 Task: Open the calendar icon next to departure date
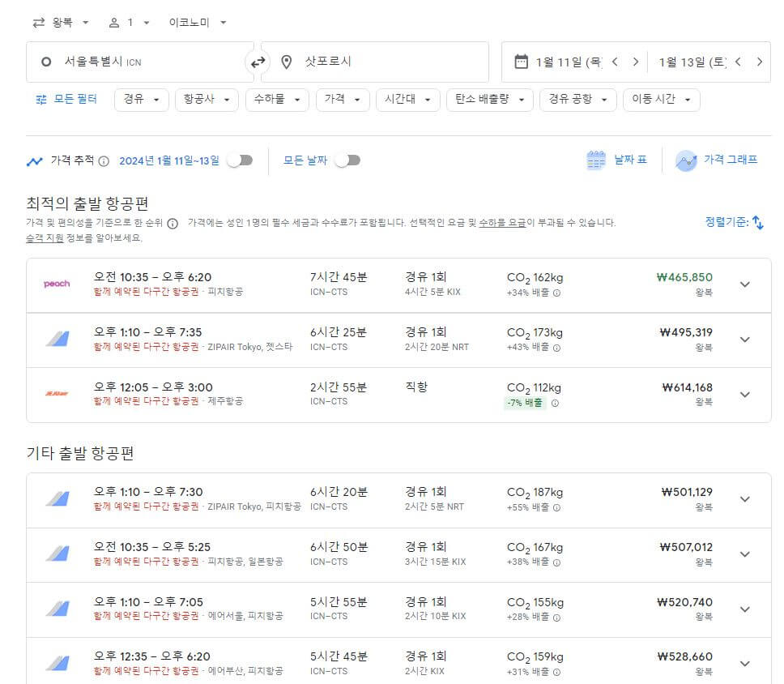pyautogui.click(x=520, y=62)
